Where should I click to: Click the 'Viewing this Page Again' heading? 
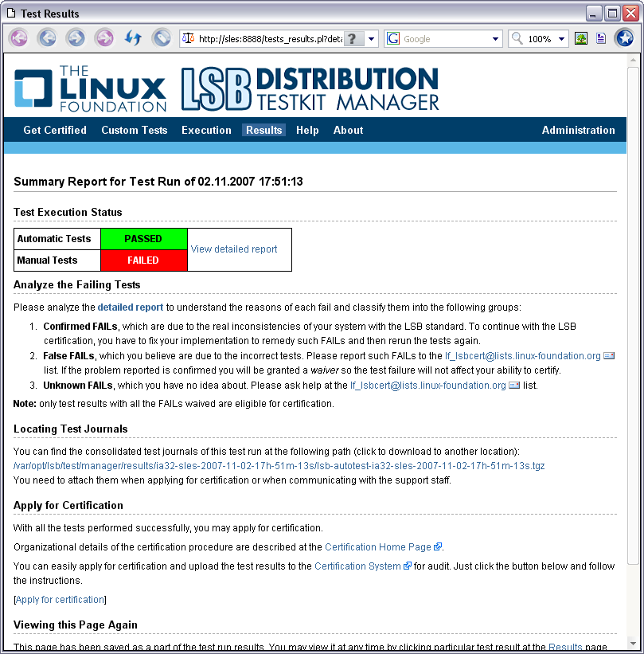[76, 625]
